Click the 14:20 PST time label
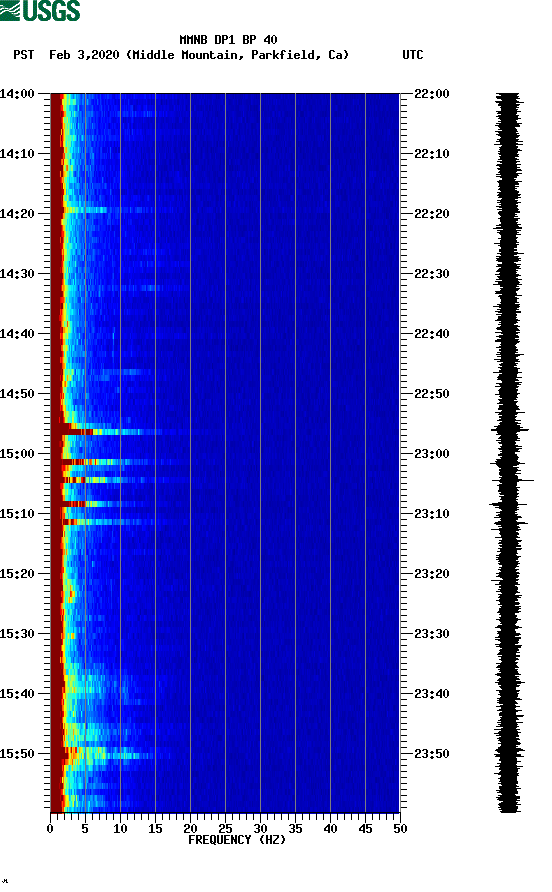The width and height of the screenshot is (552, 892). pos(17,214)
